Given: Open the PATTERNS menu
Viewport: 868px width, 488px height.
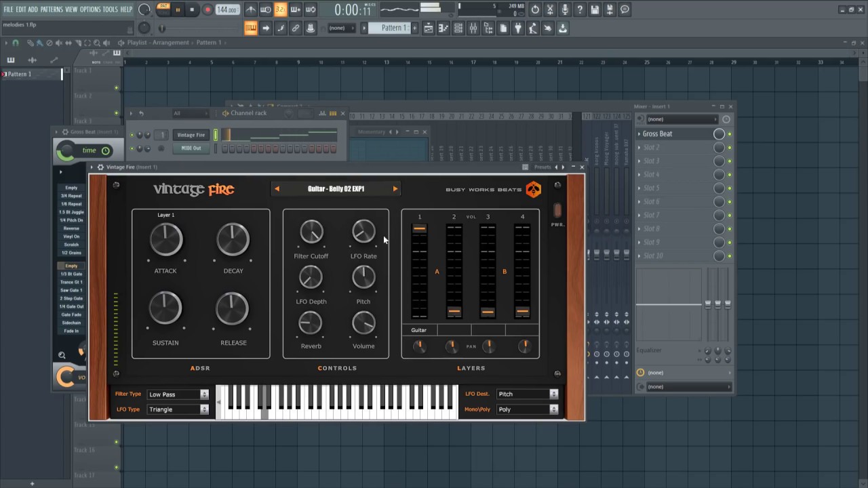Looking at the screenshot, I should coord(52,9).
